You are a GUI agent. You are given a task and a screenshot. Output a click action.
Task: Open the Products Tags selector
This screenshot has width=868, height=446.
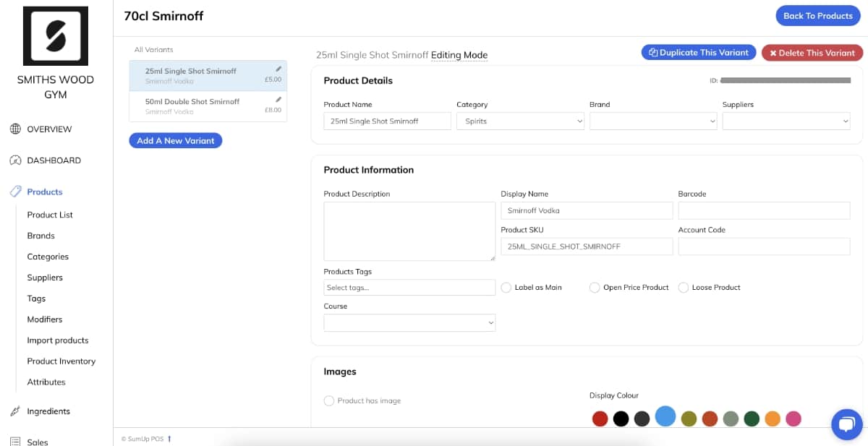pos(409,288)
